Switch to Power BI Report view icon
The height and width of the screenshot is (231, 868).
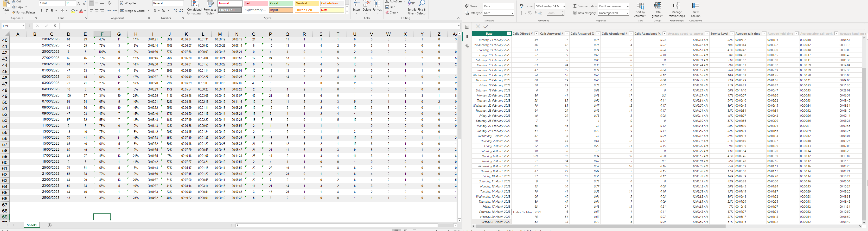coord(467,27)
